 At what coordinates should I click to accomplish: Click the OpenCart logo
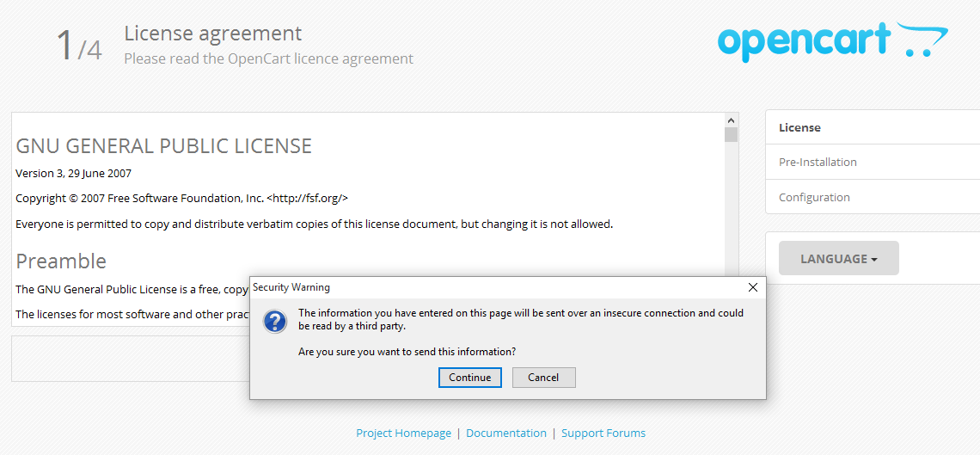click(x=832, y=41)
